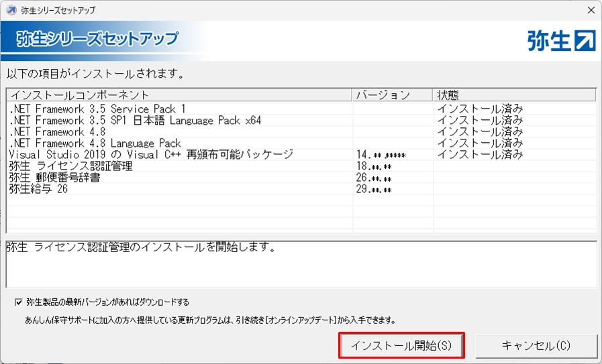The width and height of the screenshot is (602, 364).
Task: Click the 弥生シリーズセットアップ banner heading
Action: click(x=97, y=38)
